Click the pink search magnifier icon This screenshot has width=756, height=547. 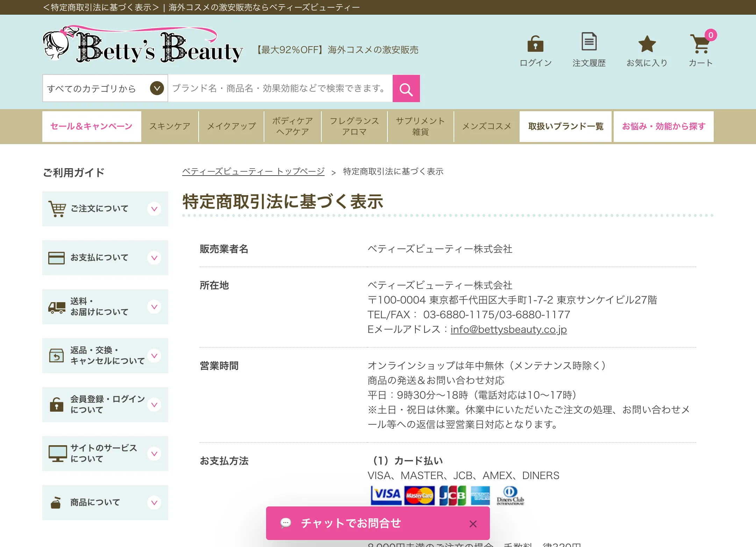tap(406, 88)
